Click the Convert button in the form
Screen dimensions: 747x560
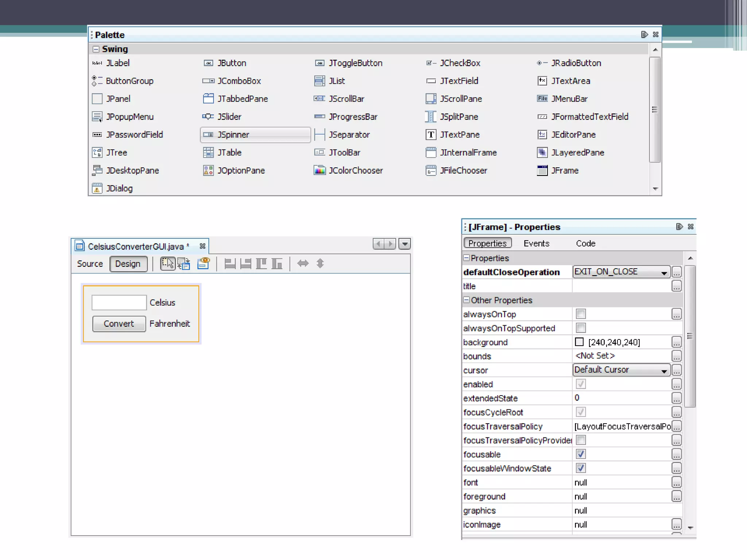click(x=119, y=324)
